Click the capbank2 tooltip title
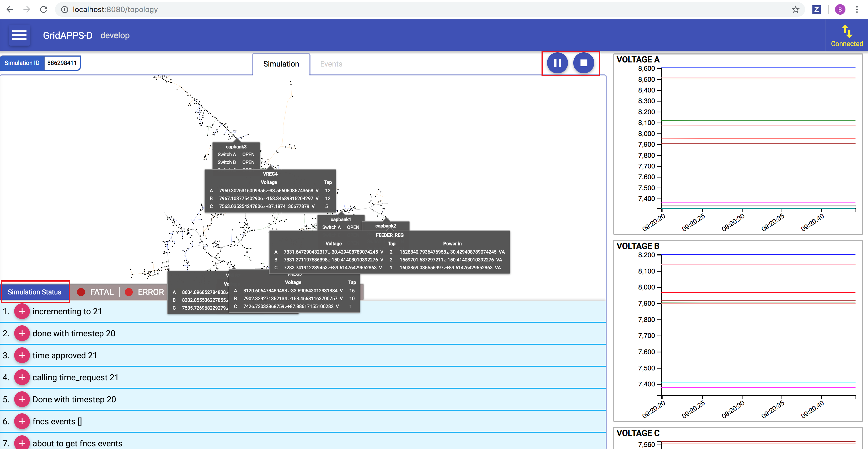The width and height of the screenshot is (868, 449). pyautogui.click(x=385, y=226)
